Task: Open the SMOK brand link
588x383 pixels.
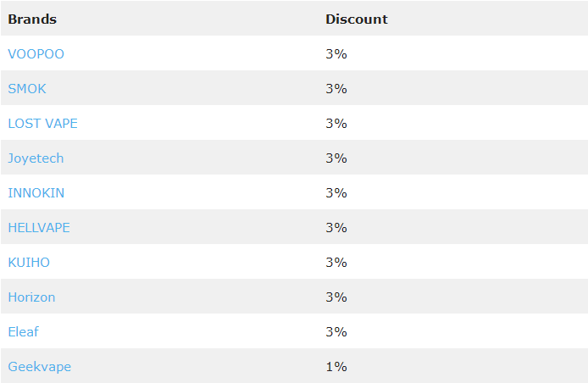Action: [27, 89]
